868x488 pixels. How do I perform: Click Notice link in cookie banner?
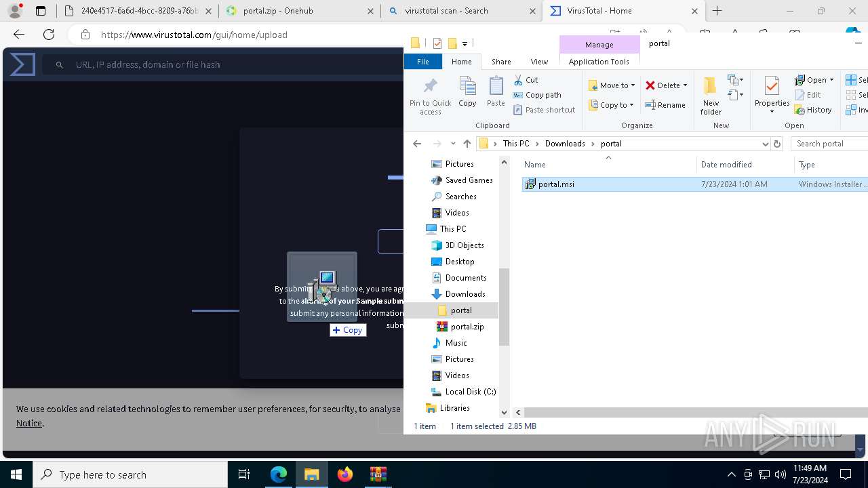click(29, 423)
